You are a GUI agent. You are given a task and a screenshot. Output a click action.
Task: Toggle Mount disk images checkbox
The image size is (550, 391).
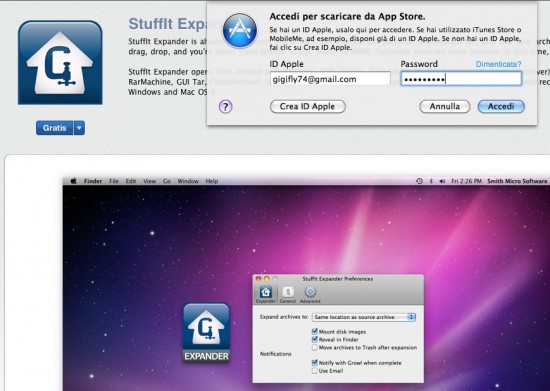314,331
